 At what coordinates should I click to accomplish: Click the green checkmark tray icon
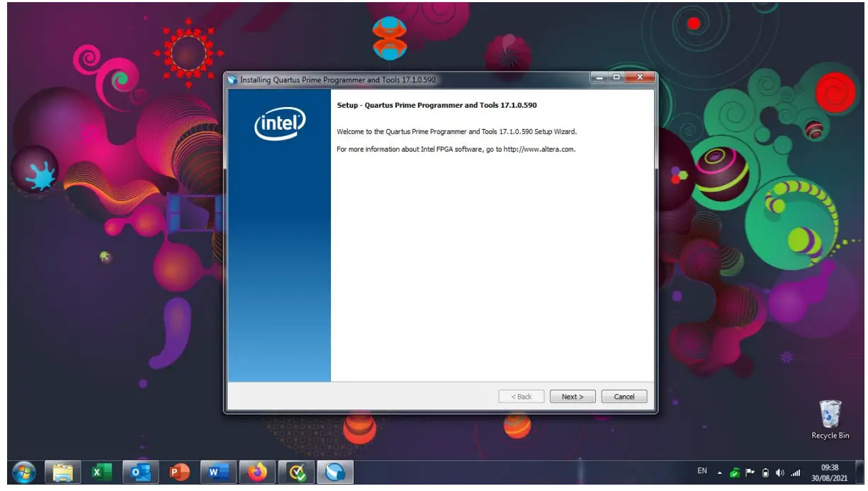point(735,473)
